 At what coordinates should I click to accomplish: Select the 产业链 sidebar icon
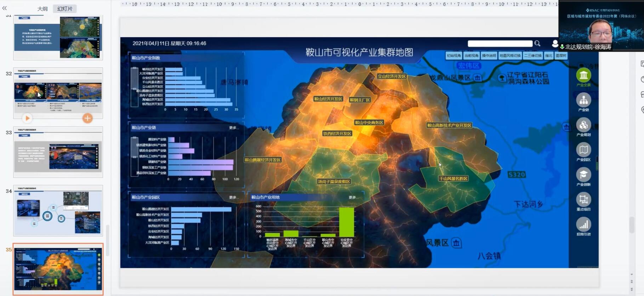583,100
